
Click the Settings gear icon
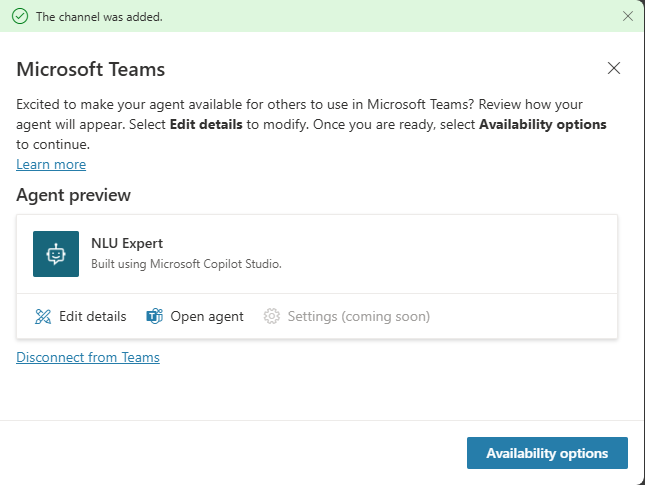pyautogui.click(x=271, y=316)
